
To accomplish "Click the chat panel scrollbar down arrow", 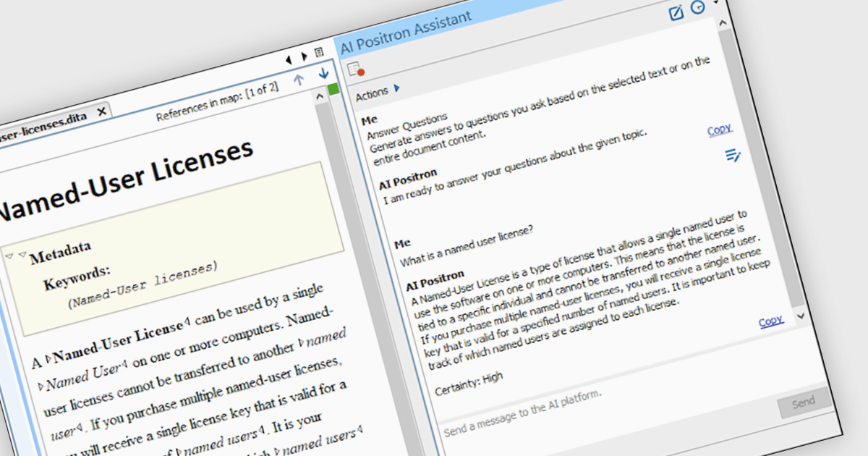I will (x=799, y=316).
